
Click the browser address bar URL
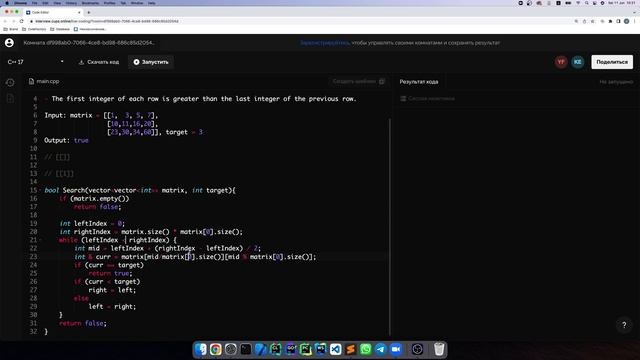pyautogui.click(x=107, y=21)
